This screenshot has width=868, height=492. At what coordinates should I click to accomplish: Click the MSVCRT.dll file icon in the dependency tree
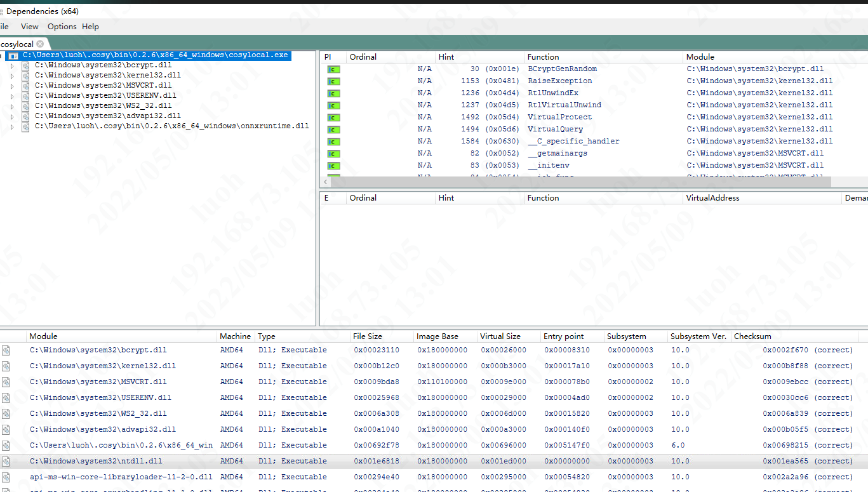[x=25, y=86]
